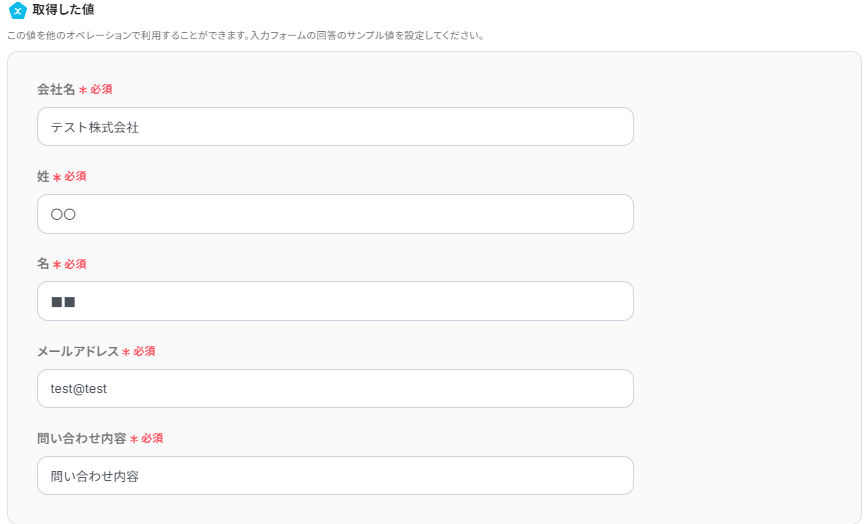Focus the 会社名 input field
867x524 pixels.
pos(335,127)
